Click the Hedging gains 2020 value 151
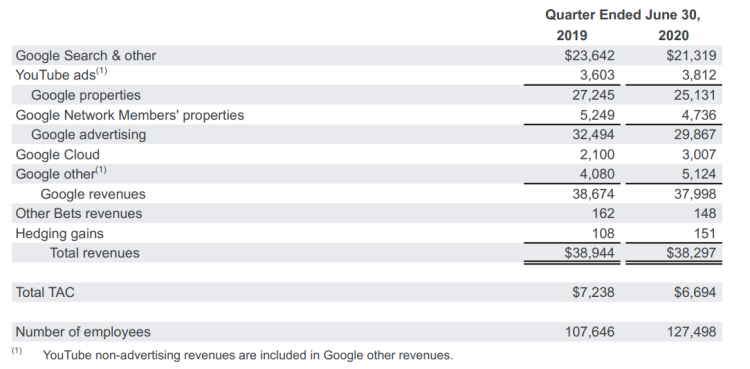Screen dimensions: 750x369 point(704,234)
